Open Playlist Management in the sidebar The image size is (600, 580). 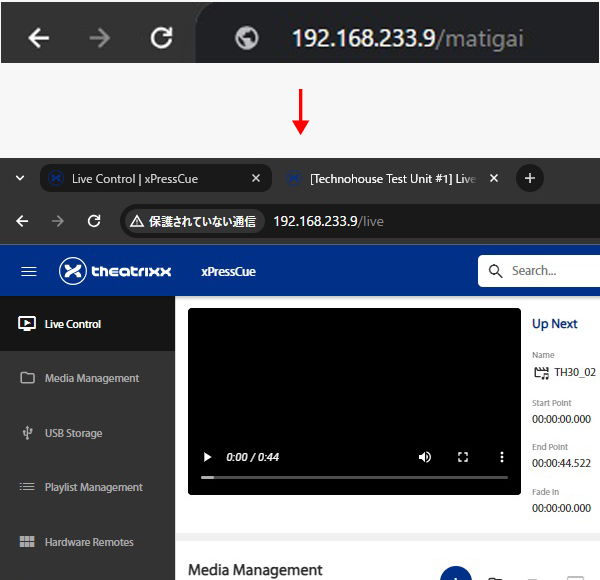[87, 487]
